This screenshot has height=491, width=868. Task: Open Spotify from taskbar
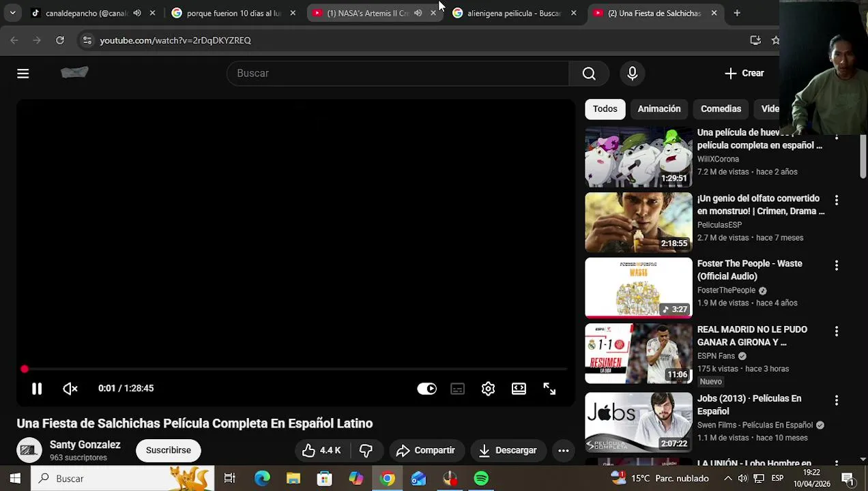click(481, 479)
